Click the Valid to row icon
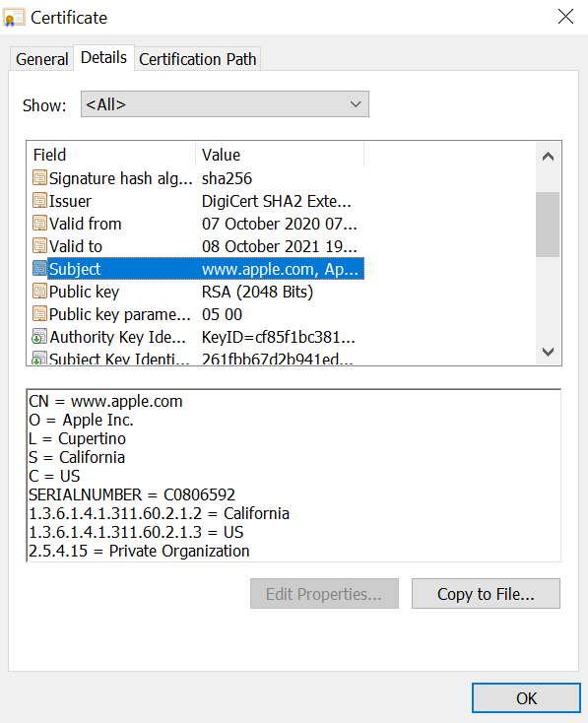The image size is (588, 723). point(39,245)
